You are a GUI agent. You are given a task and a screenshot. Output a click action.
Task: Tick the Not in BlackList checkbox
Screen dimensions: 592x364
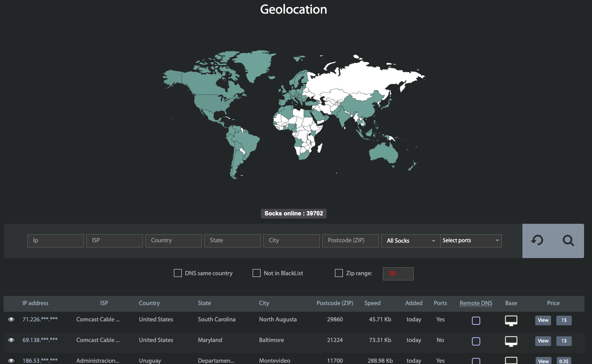[257, 273]
